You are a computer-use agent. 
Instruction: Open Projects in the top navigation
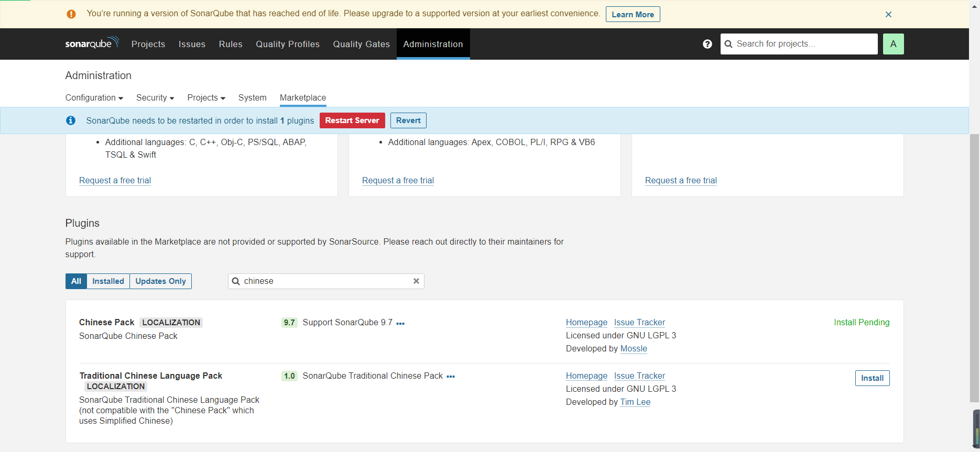[148, 44]
